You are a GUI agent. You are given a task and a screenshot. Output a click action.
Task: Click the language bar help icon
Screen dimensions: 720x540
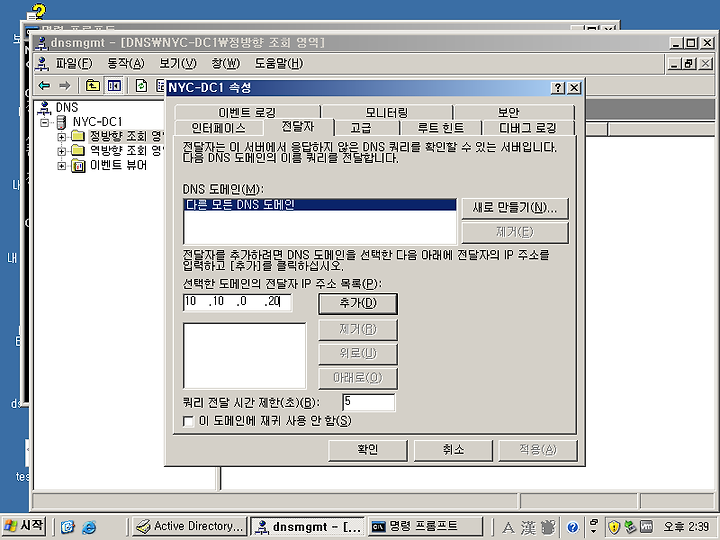[572, 528]
